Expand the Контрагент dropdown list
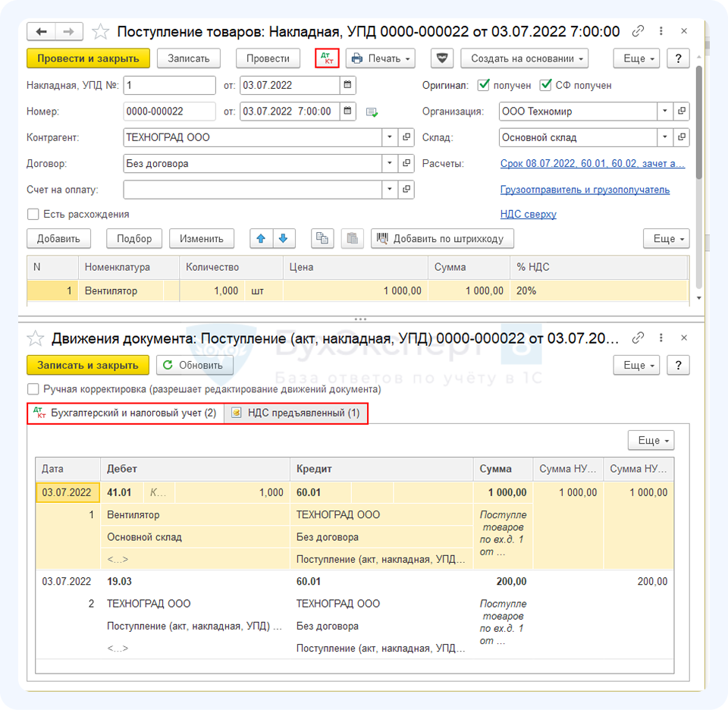Viewport: 728px width, 710px height. pyautogui.click(x=390, y=137)
